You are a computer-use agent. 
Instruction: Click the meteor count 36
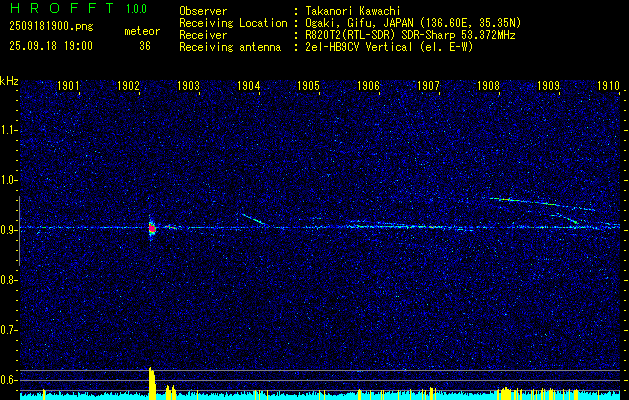[145, 46]
